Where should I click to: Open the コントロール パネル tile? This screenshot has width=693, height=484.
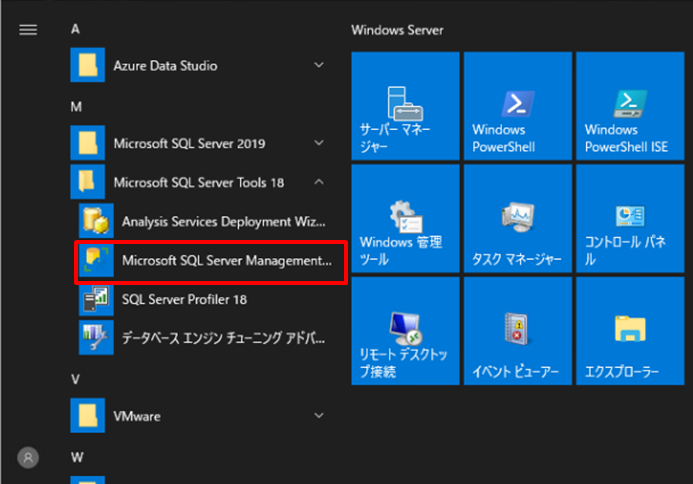[x=630, y=218]
